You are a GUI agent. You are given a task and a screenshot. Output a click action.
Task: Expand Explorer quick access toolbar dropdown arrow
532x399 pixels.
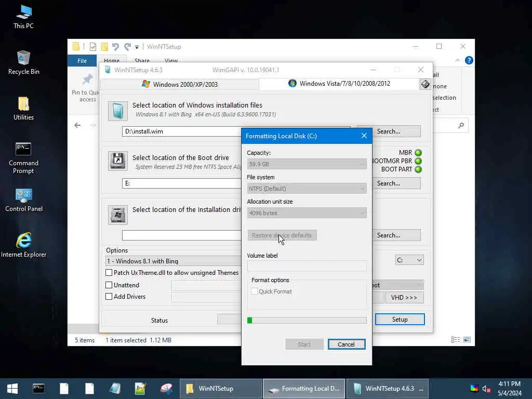pyautogui.click(x=137, y=47)
